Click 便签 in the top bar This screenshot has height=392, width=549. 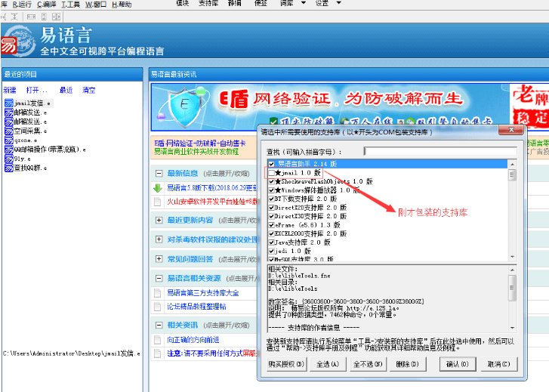(261, 3)
